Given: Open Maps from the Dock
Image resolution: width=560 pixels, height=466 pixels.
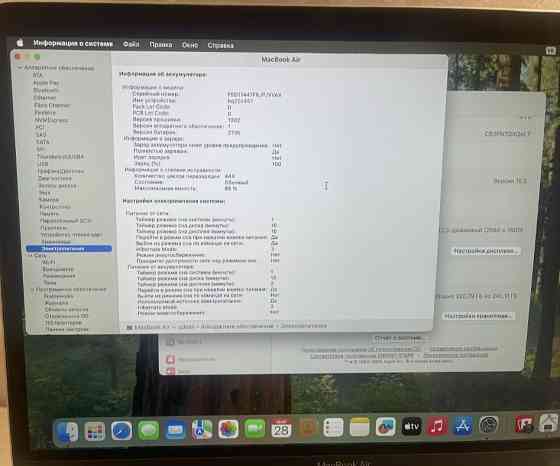Looking at the screenshot, I should (202, 429).
